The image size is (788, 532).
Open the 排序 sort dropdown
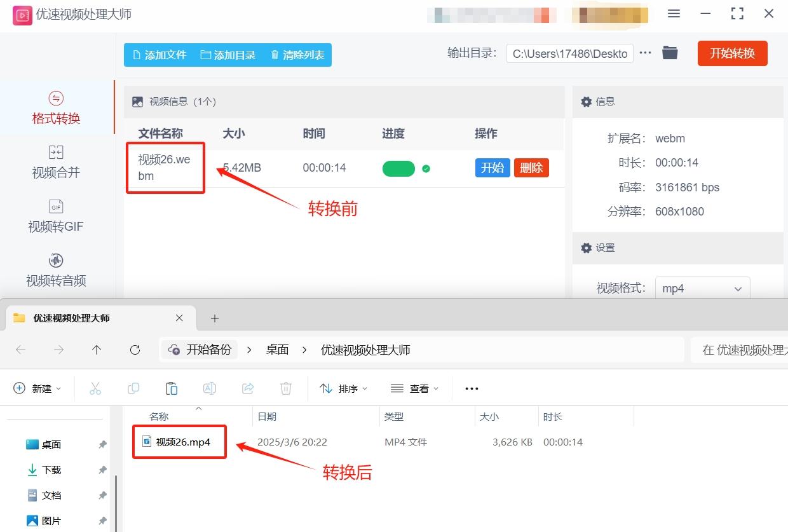tap(343, 388)
